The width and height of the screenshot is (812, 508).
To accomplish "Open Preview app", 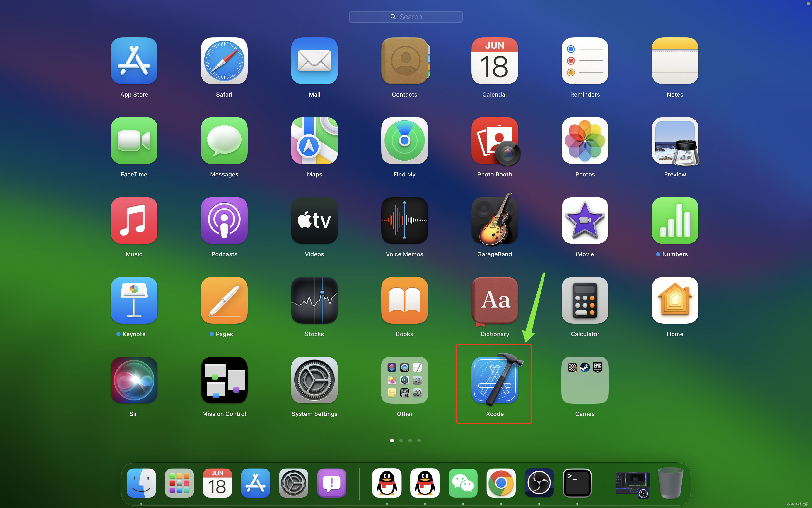I will tap(676, 141).
